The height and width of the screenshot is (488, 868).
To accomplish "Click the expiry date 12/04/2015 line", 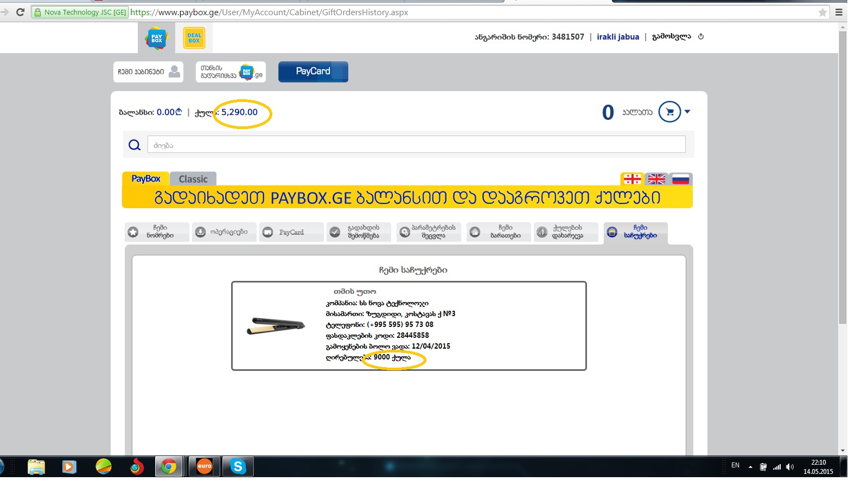I will 388,346.
